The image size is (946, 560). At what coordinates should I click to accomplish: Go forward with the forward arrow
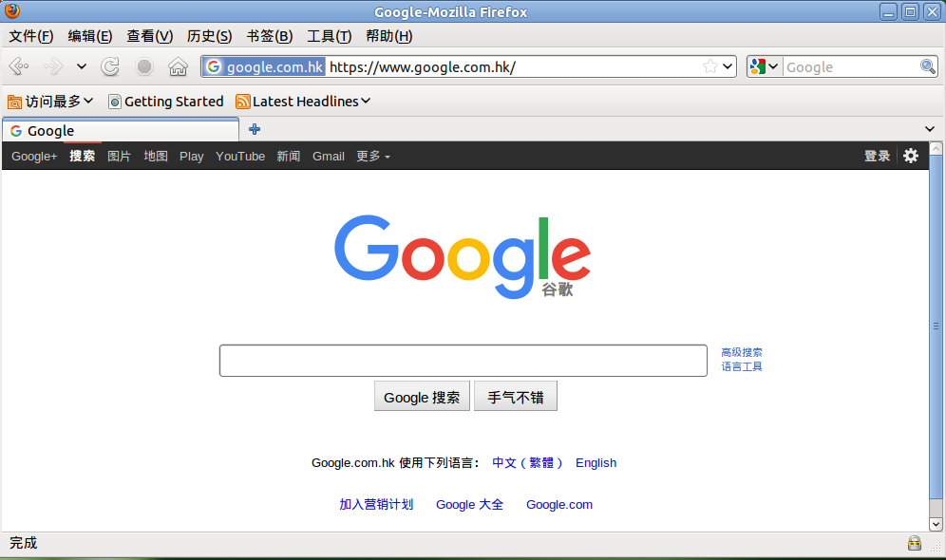[52, 66]
